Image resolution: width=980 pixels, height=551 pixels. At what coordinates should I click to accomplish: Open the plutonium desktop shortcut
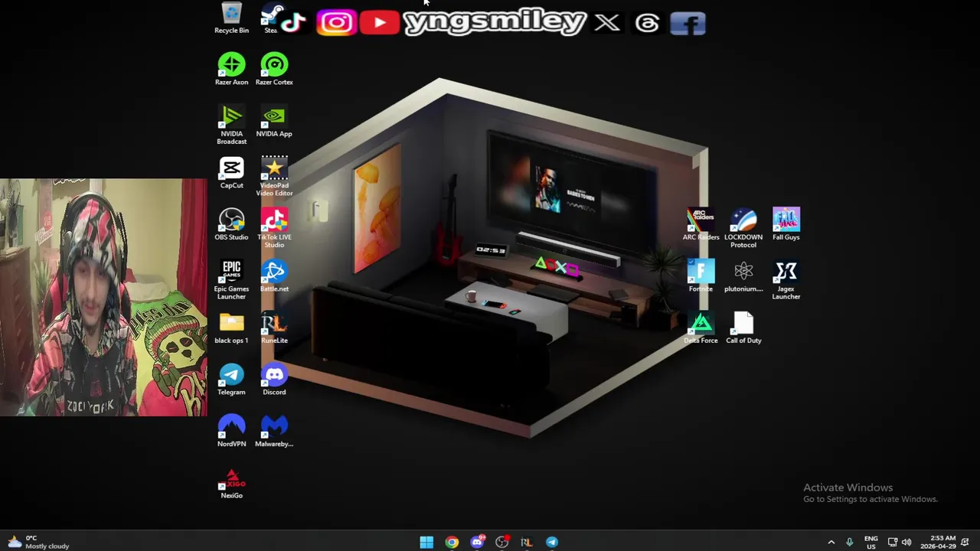(743, 276)
